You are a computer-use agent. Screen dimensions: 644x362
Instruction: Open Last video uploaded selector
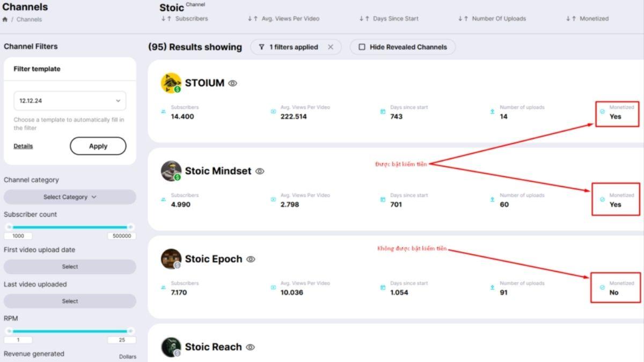pyautogui.click(x=70, y=301)
